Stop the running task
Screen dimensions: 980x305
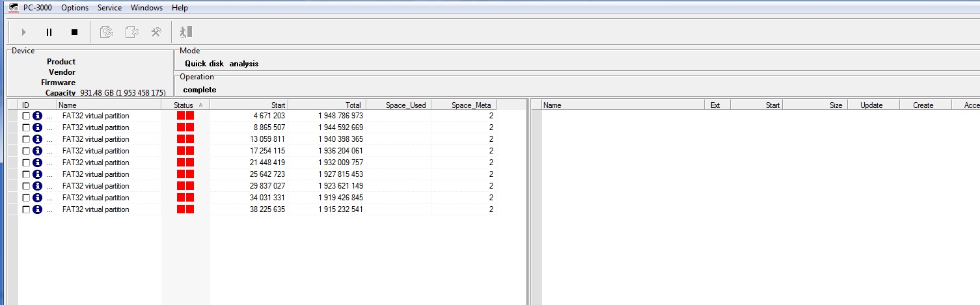pyautogui.click(x=74, y=32)
